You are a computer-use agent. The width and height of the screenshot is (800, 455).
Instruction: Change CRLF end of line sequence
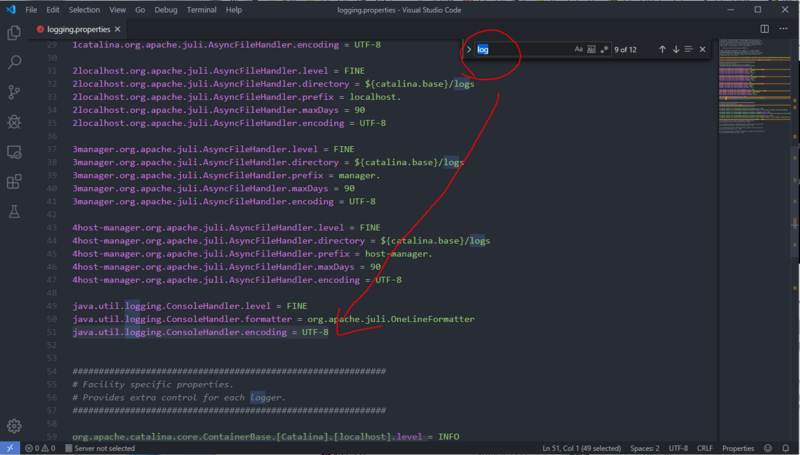(705, 448)
